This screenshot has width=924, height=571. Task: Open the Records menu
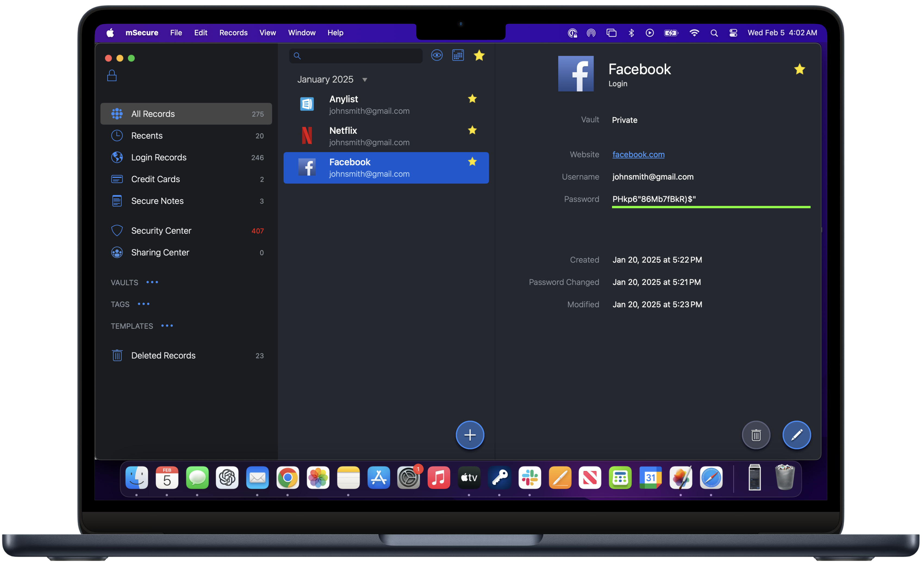tap(233, 33)
